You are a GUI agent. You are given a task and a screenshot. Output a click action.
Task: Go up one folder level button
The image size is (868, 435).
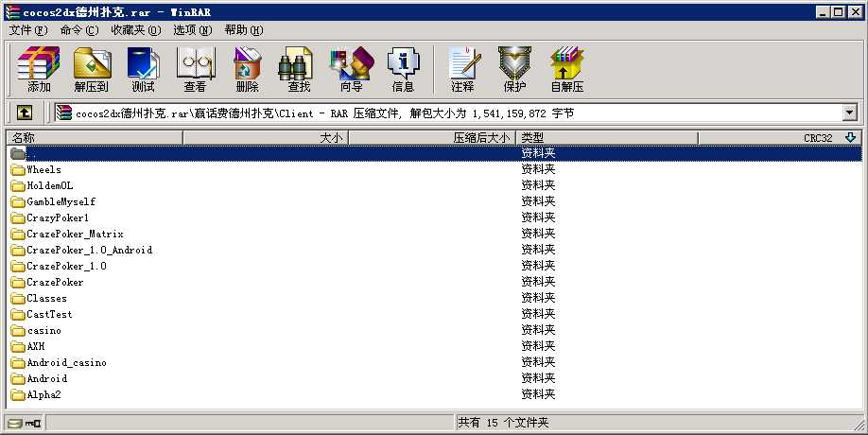coord(24,113)
